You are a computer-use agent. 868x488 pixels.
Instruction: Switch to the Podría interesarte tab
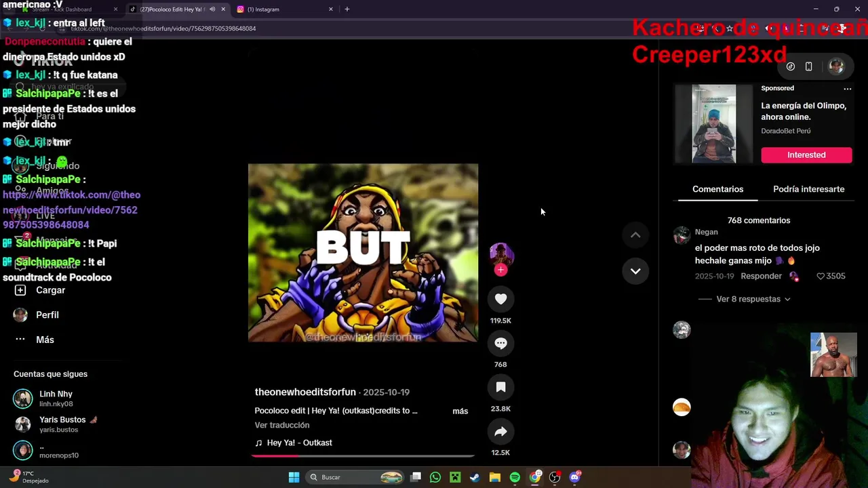[808, 189]
